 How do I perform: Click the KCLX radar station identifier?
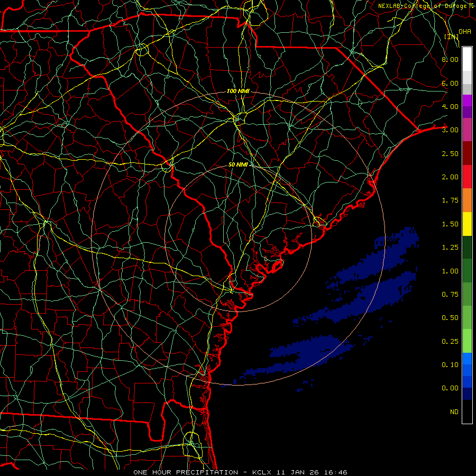pyautogui.click(x=263, y=472)
